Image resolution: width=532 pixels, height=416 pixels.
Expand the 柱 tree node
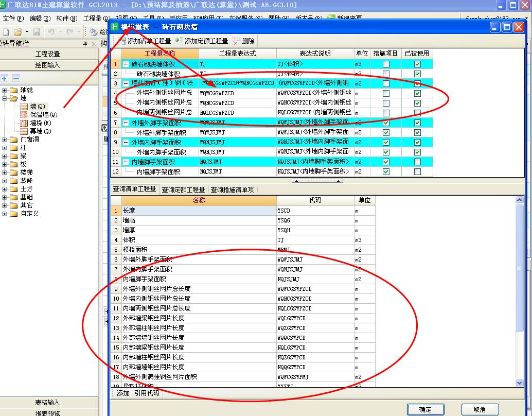pyautogui.click(x=5, y=148)
